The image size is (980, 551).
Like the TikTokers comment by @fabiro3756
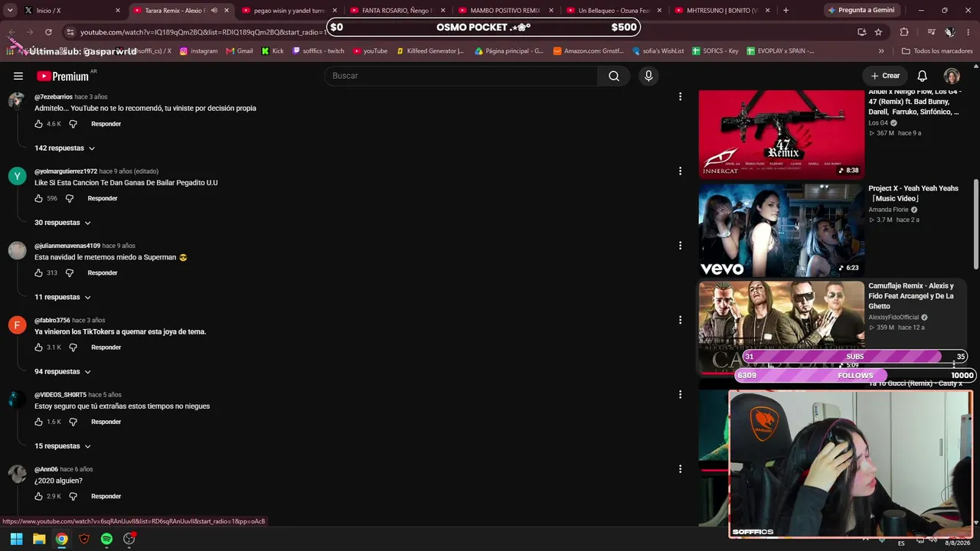click(x=39, y=347)
